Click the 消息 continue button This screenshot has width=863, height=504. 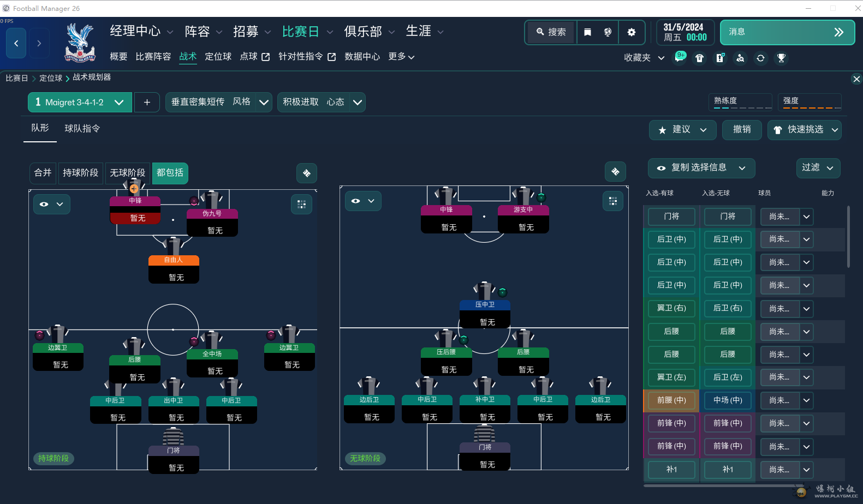point(787,32)
